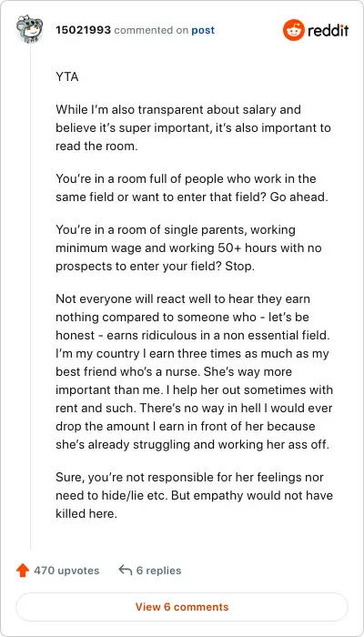Upvote the comment with orange arrow

tap(23, 571)
